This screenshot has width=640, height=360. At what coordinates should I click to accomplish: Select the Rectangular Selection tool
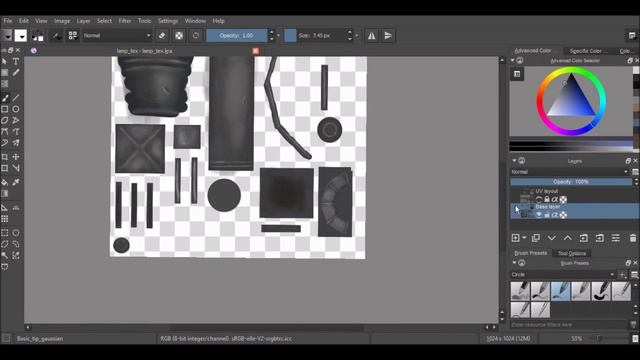pos(5,233)
